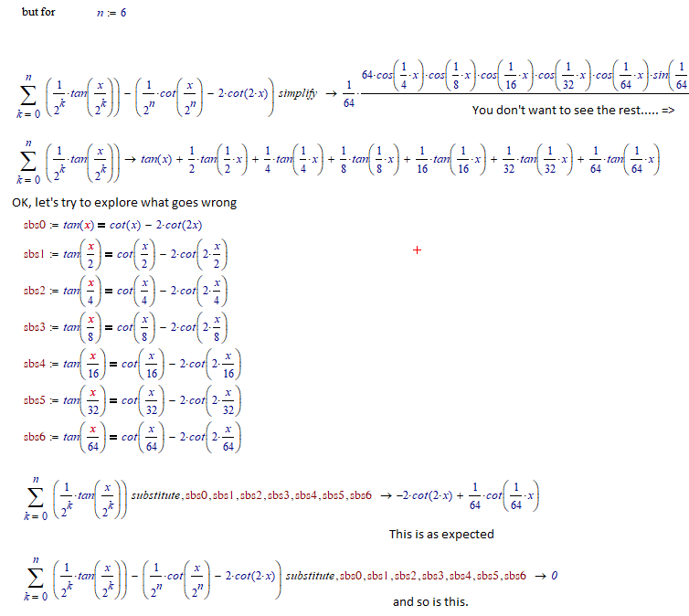
Task: Click the summation sign in second expression
Action: [28, 162]
